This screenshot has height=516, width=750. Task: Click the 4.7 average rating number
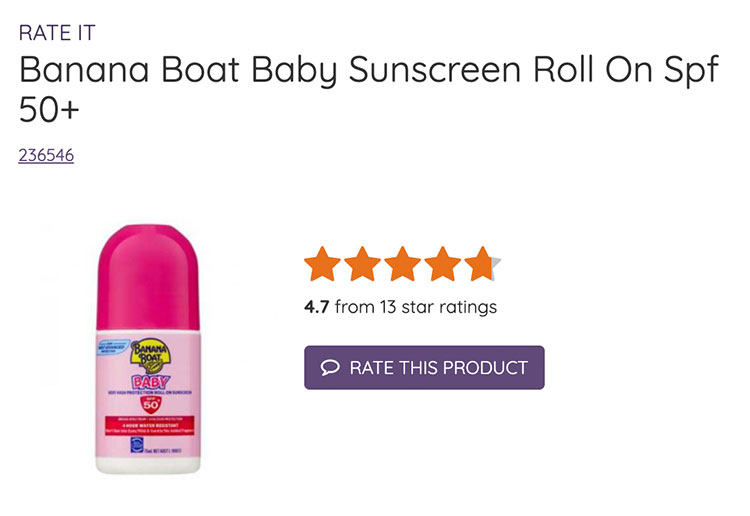[316, 307]
